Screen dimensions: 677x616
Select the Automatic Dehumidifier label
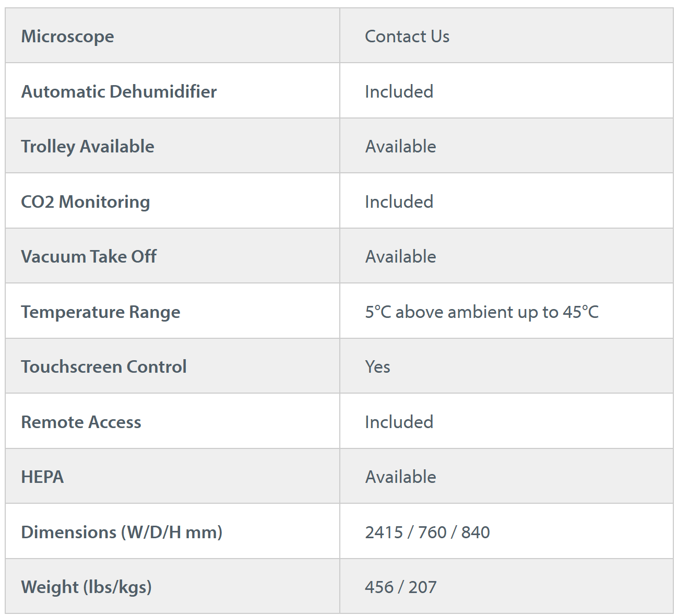[118, 91]
